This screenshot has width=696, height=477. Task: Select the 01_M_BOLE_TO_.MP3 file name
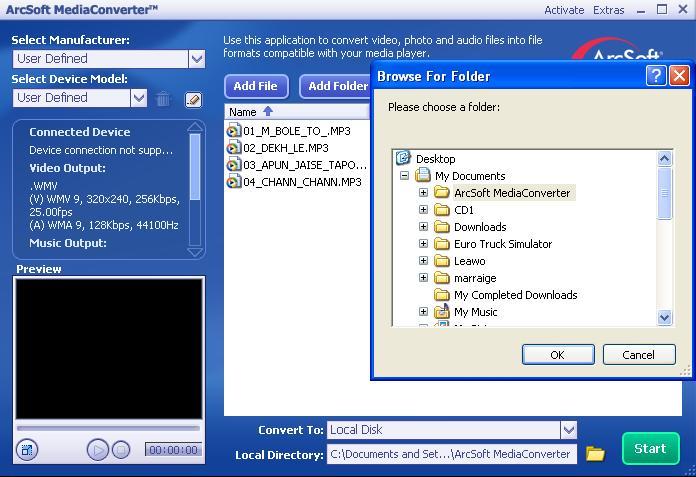click(297, 131)
